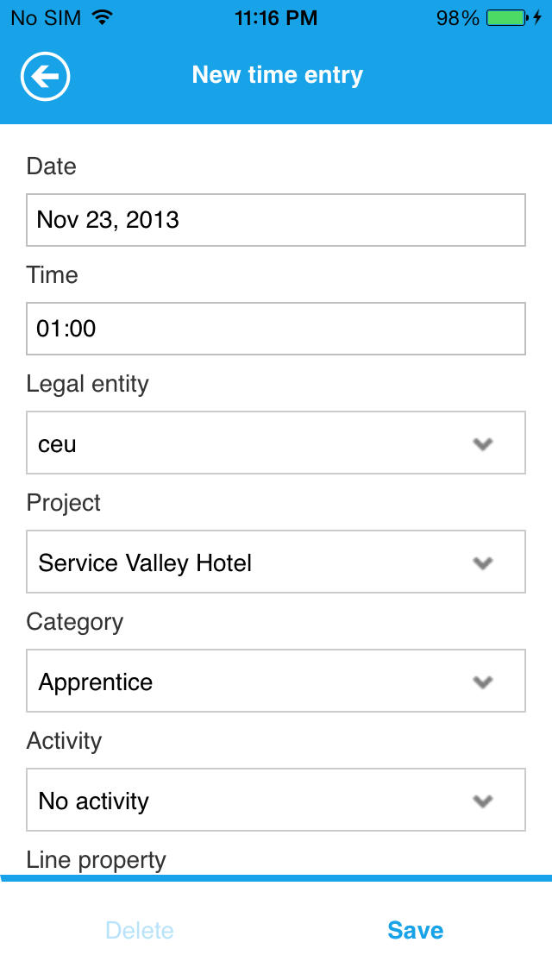The image size is (552, 980).
Task: Tap the battery icon in status bar
Action: point(507,18)
